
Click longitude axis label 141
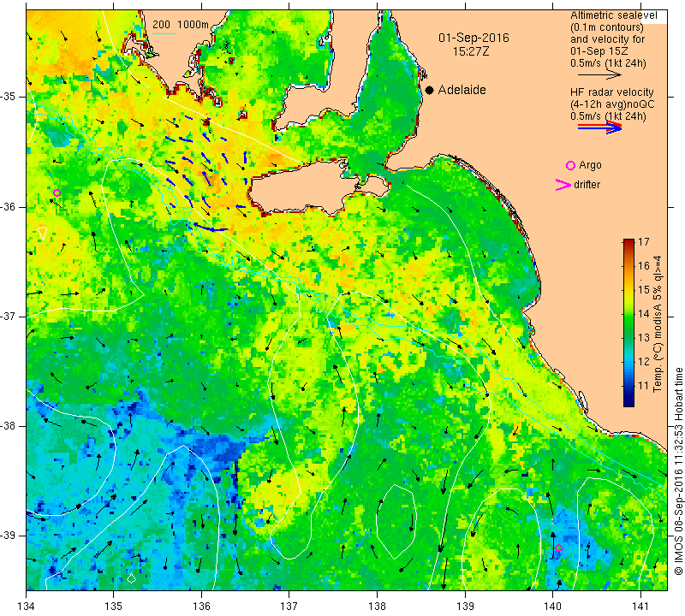pos(640,607)
